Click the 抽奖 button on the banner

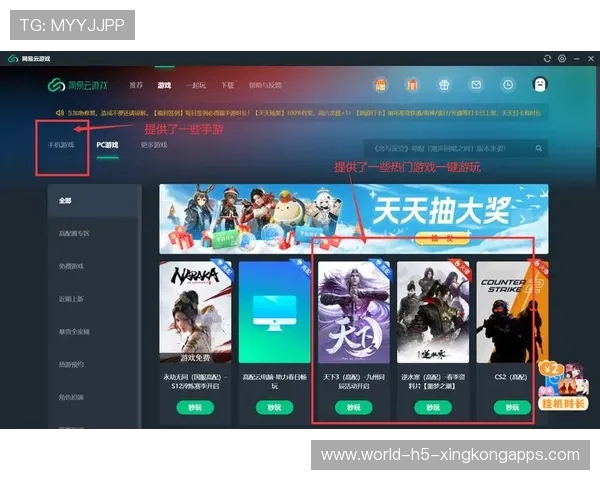[x=442, y=238]
